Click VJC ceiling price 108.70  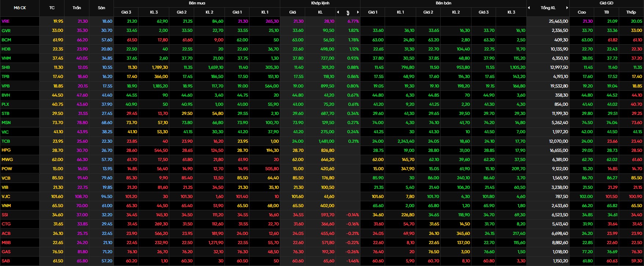81,196
